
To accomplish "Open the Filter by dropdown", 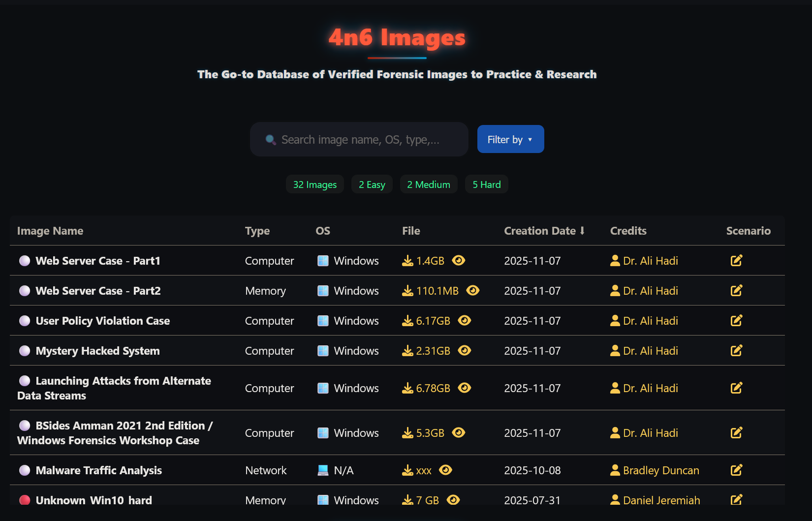I will click(510, 139).
